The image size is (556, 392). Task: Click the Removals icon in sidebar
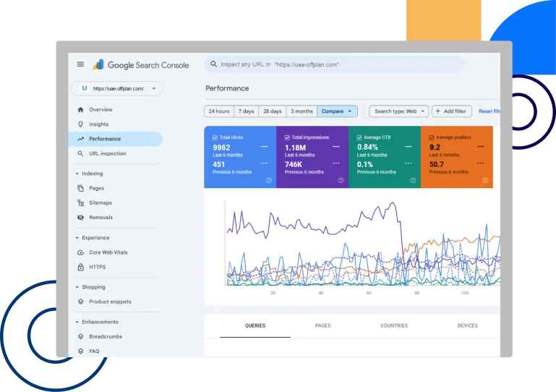pyautogui.click(x=81, y=218)
